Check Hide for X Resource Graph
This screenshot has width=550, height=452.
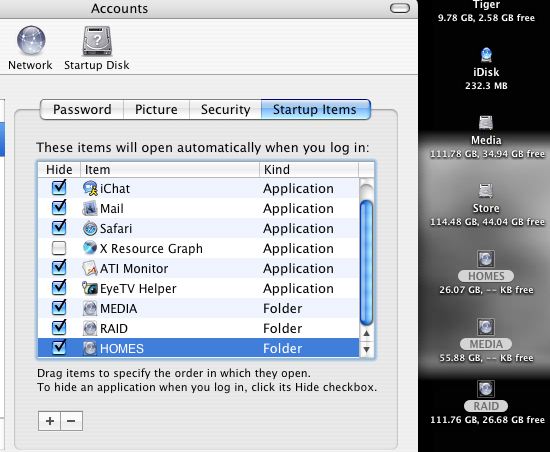[x=59, y=248]
